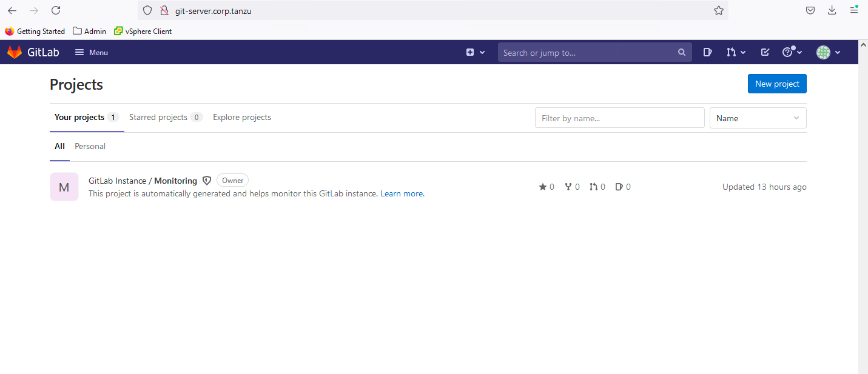Click the insecure connection lock icon
Viewport: 868px width, 374px height.
[163, 10]
